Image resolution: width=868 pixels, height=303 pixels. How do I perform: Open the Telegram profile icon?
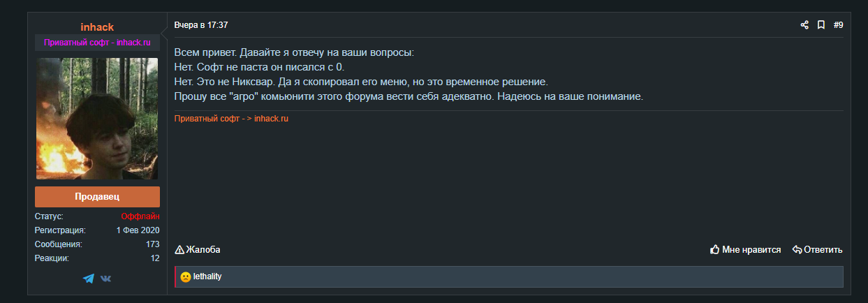click(x=88, y=279)
